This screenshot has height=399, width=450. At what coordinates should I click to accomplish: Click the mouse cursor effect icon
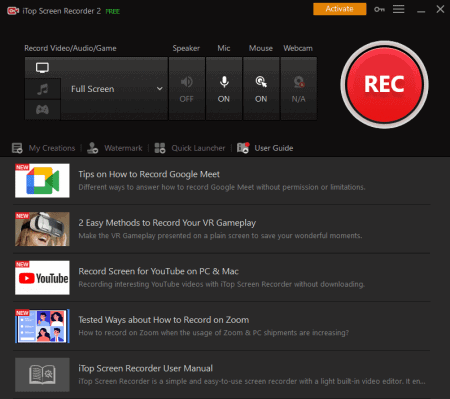[261, 82]
